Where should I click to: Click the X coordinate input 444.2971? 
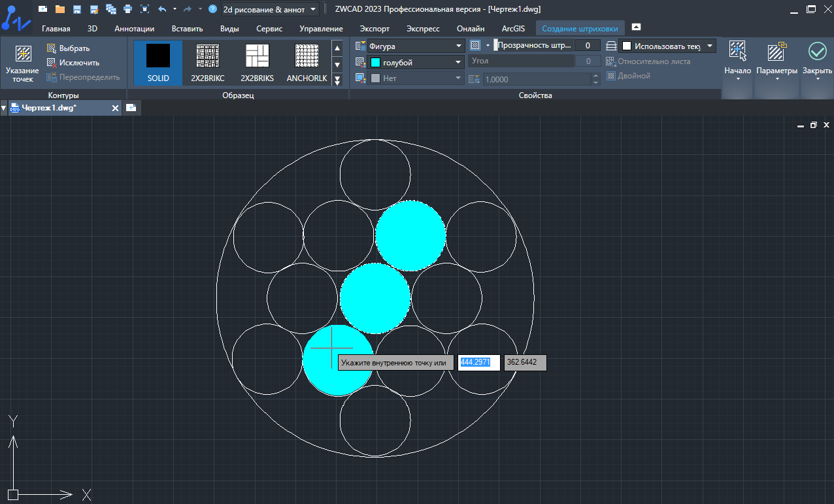pos(478,362)
